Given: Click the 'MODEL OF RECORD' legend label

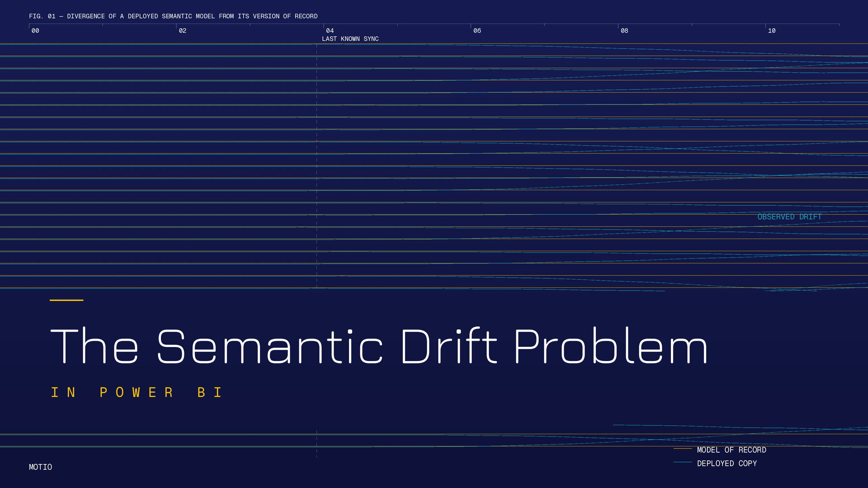Looking at the screenshot, I should pos(731,450).
